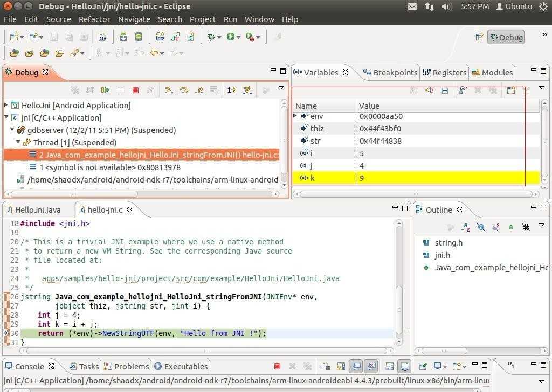Click the Open Perspective icon
The image size is (552, 392).
click(x=479, y=37)
